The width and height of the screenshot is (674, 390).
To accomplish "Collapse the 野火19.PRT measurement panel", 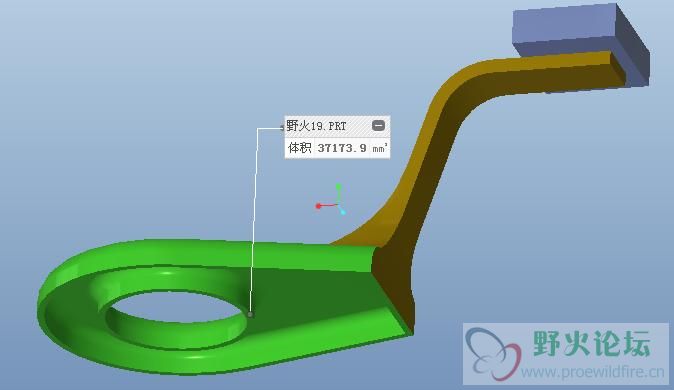I will coord(378,126).
